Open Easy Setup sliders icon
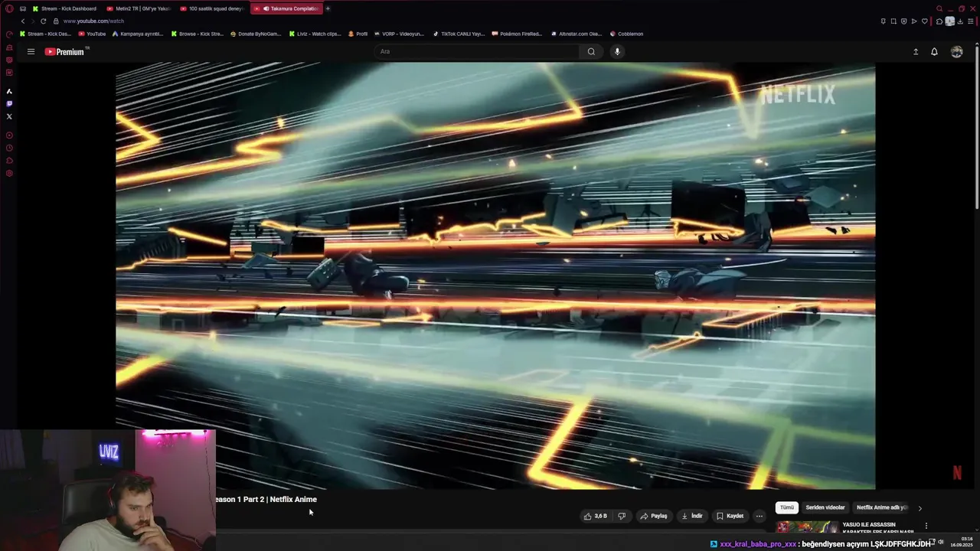Viewport: 980px width, 551px height. pos(971,21)
